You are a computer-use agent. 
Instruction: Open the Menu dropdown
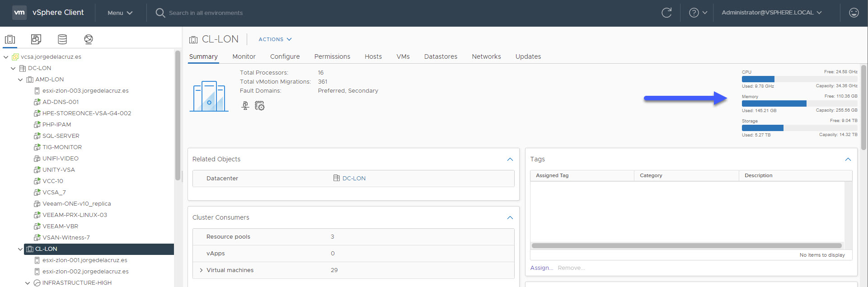[x=120, y=13]
